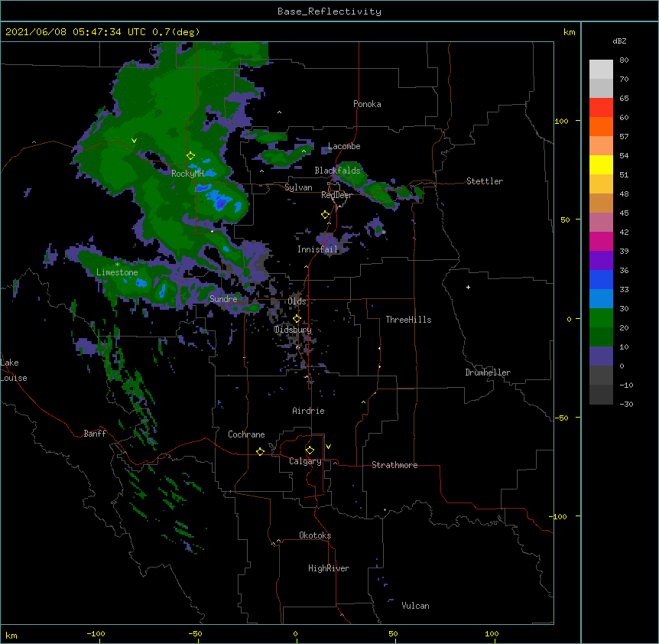Click the Calgary city label
The image size is (659, 644).
point(305,461)
